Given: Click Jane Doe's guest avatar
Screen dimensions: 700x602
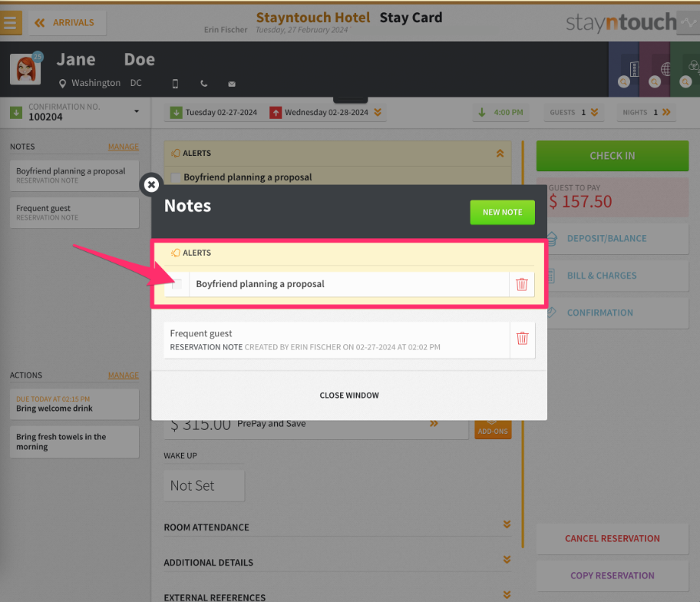Looking at the screenshot, I should click(25, 69).
